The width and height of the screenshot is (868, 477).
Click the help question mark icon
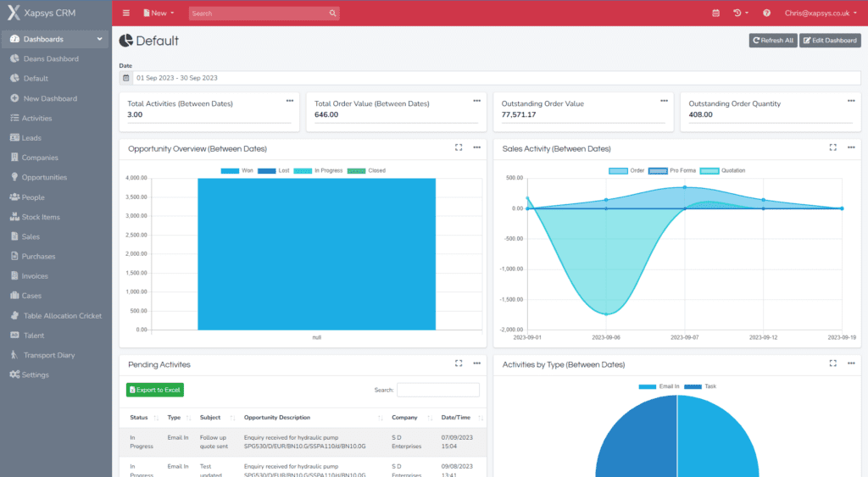click(x=766, y=13)
